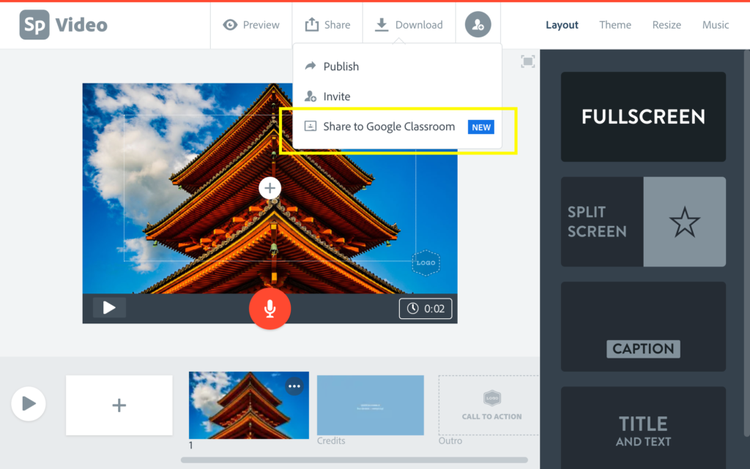Open the Preview mode
Image resolution: width=750 pixels, height=469 pixels.
tap(251, 25)
